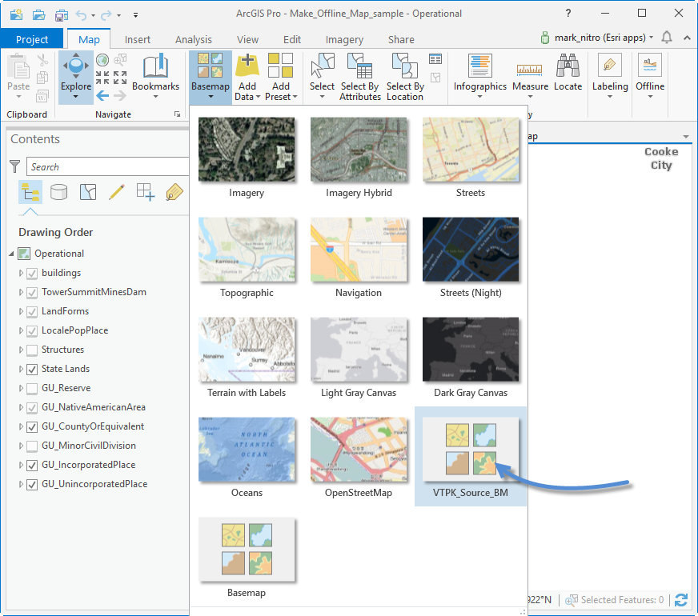This screenshot has width=698, height=616.
Task: Open mark_nitro account dropdown
Action: [x=652, y=38]
